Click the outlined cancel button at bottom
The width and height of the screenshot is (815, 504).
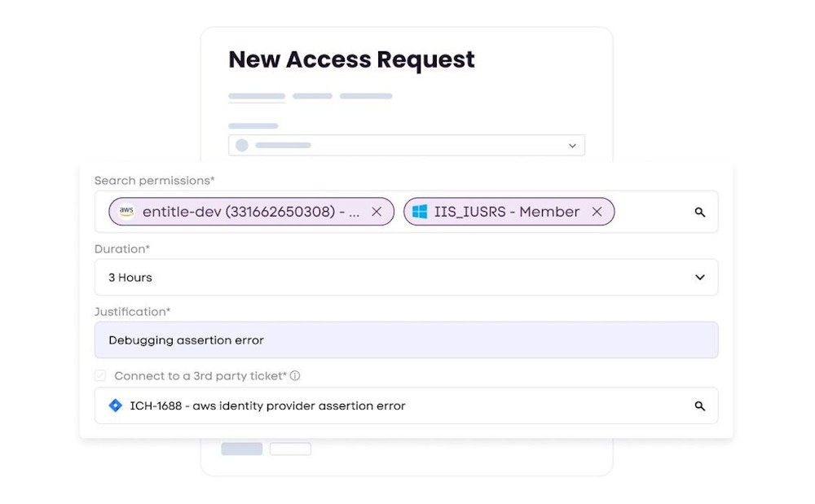(290, 449)
